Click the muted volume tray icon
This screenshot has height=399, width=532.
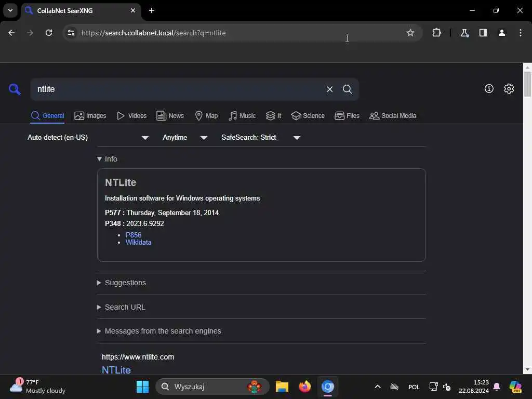click(x=447, y=387)
